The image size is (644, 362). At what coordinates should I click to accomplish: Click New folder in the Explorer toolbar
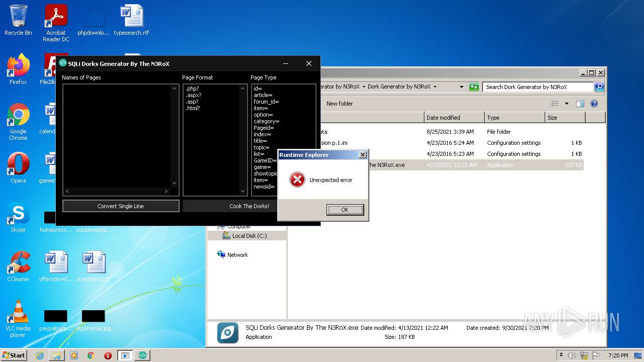340,104
